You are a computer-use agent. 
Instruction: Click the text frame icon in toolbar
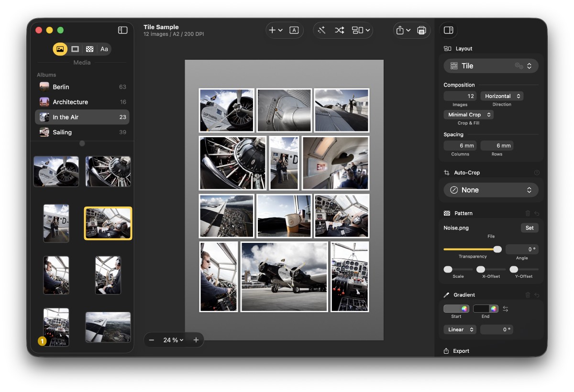pyautogui.click(x=294, y=30)
